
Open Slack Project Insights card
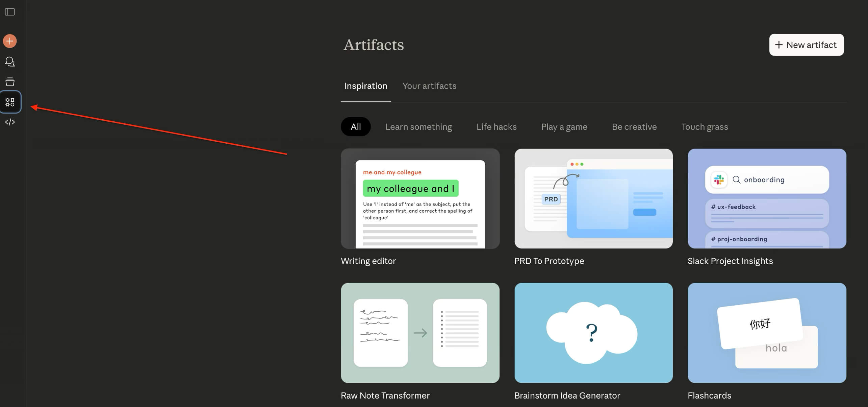767,199
